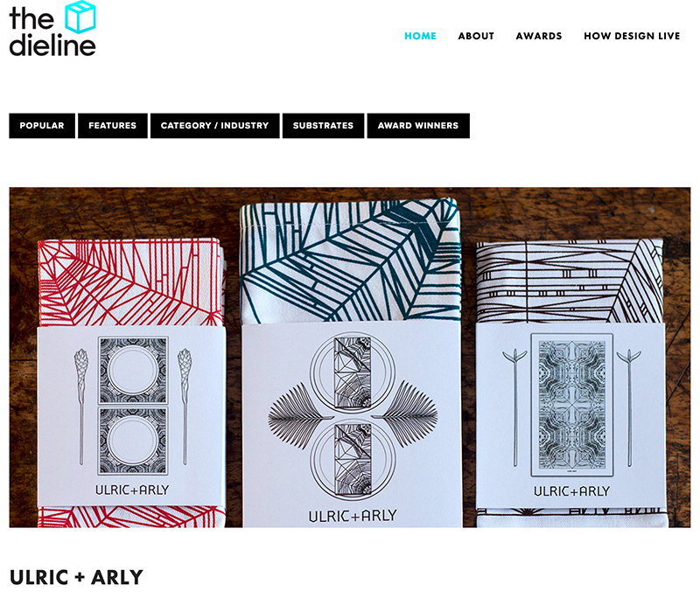Click the right package label with kaleidoscope card
This screenshot has width=700, height=598.
570,415
